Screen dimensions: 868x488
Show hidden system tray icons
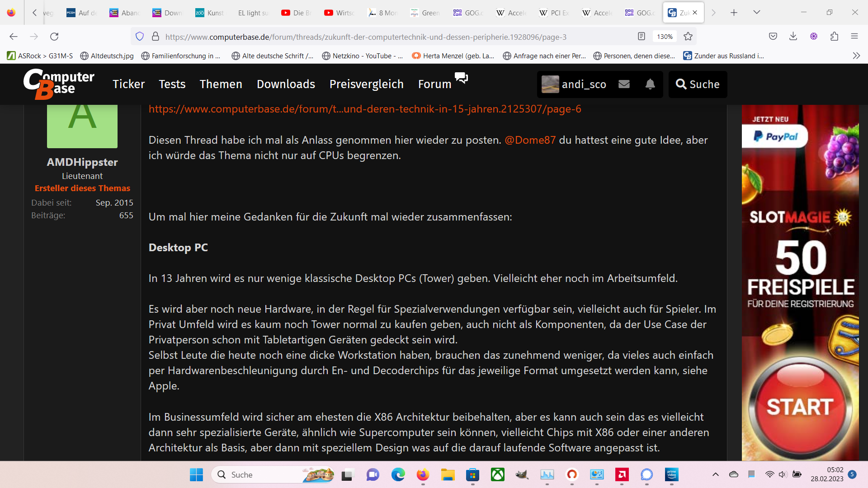[x=715, y=474]
